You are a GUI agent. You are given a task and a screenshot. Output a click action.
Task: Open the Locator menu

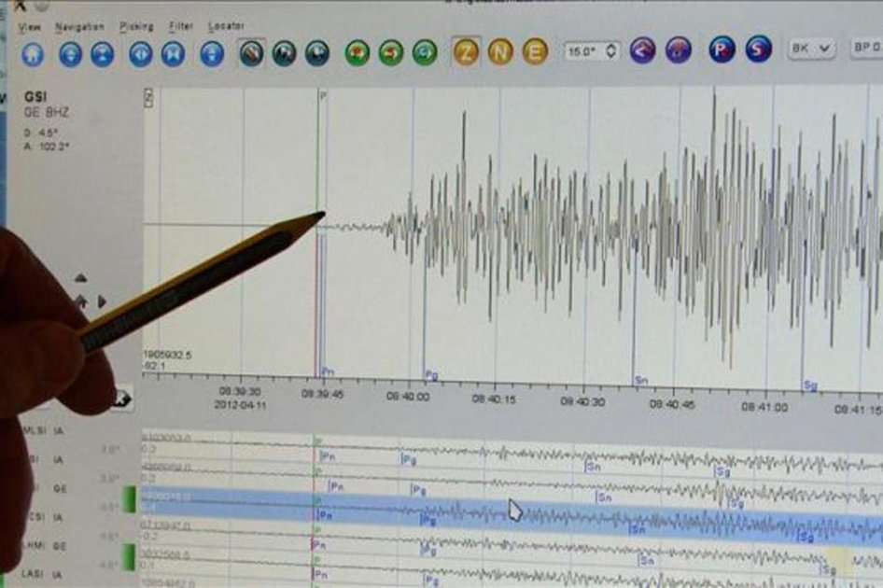point(227,25)
